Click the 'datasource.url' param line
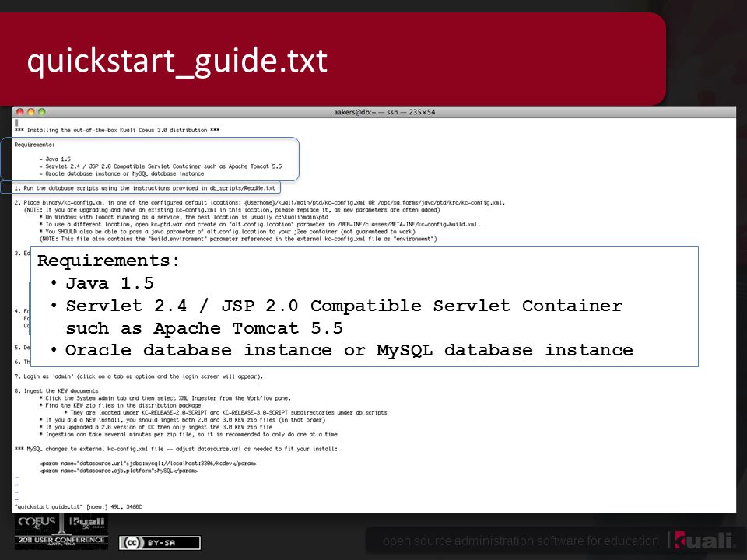Viewport: 747px width, 560px height. pyautogui.click(x=148, y=464)
